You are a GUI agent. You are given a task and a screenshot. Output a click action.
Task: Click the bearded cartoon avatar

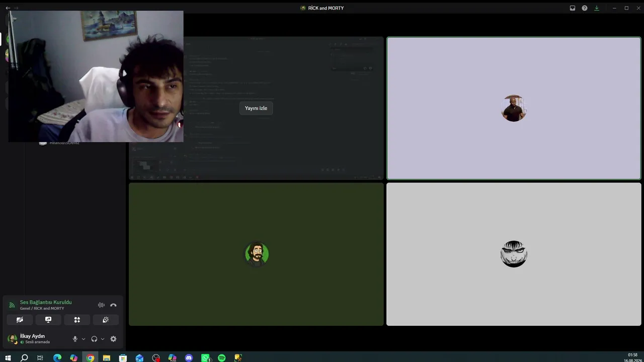point(257,254)
